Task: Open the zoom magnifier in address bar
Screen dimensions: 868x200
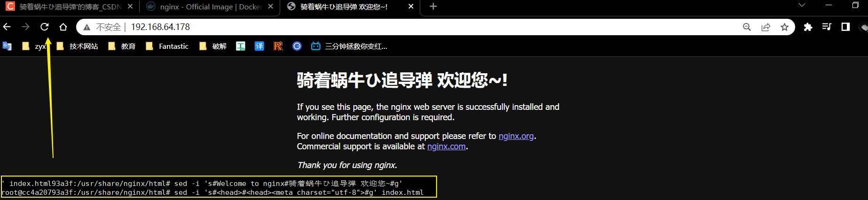Action: point(747,27)
